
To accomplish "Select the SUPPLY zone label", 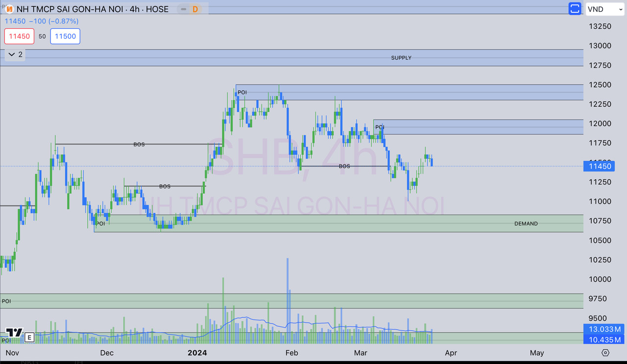I will tap(401, 58).
